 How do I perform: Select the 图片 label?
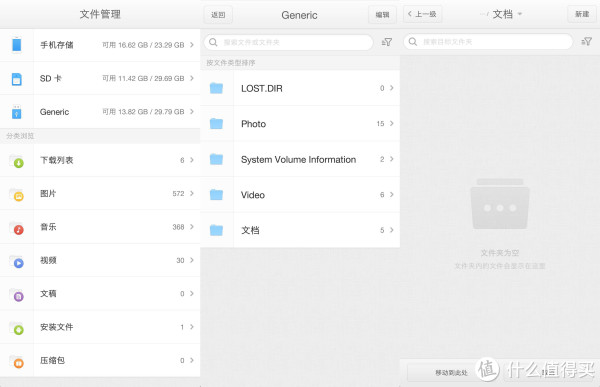click(48, 193)
